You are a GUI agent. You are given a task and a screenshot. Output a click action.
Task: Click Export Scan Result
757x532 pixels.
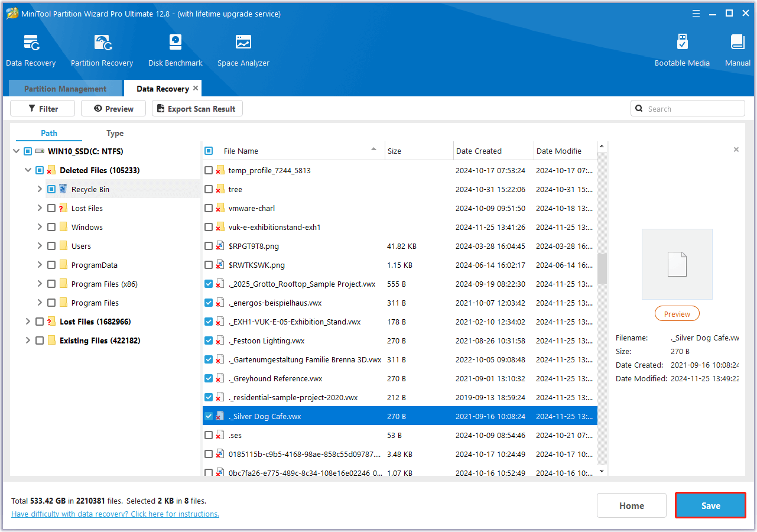[197, 109]
